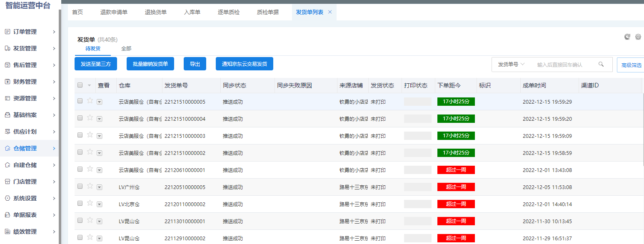Click the 自建仓储 sidebar icon
The image size is (644, 244).
(7, 165)
